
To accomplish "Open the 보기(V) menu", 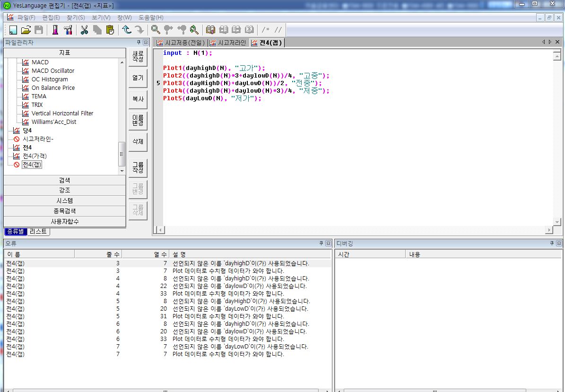I will (101, 17).
